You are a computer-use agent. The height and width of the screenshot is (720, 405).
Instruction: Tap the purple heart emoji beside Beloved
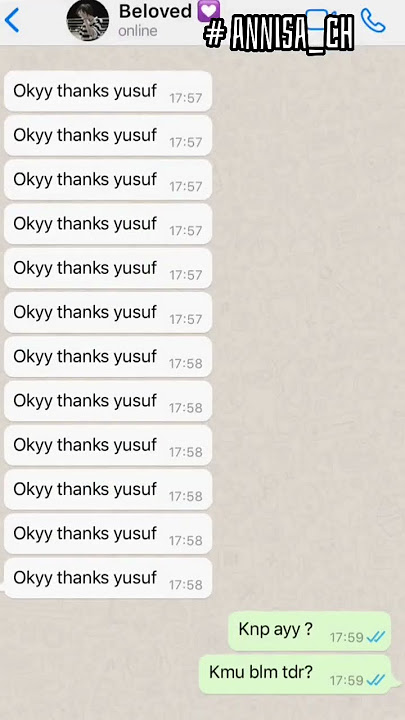click(x=208, y=10)
